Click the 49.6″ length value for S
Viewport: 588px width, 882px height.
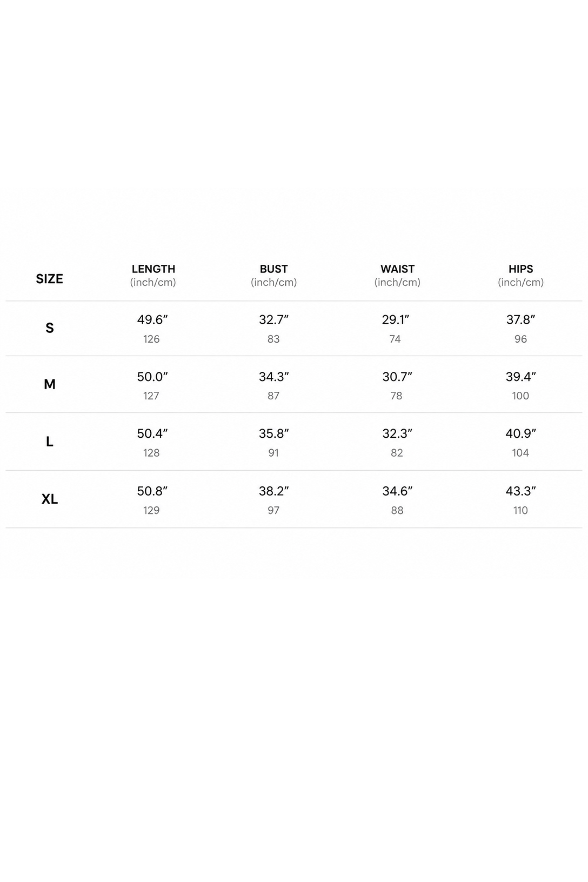click(x=152, y=319)
